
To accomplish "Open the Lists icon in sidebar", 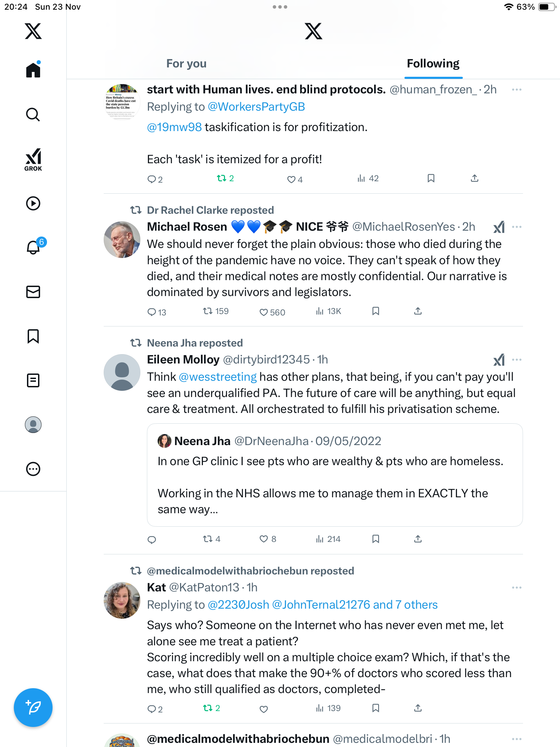I will point(33,380).
